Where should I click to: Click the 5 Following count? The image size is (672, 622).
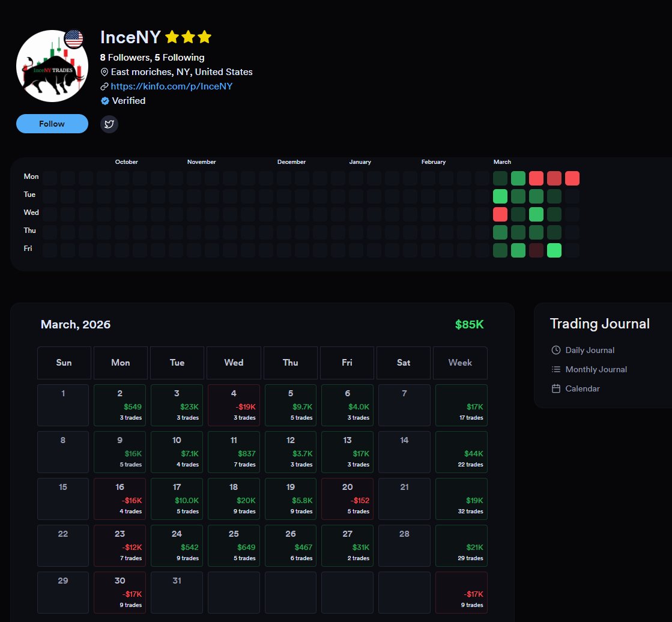[x=179, y=58]
